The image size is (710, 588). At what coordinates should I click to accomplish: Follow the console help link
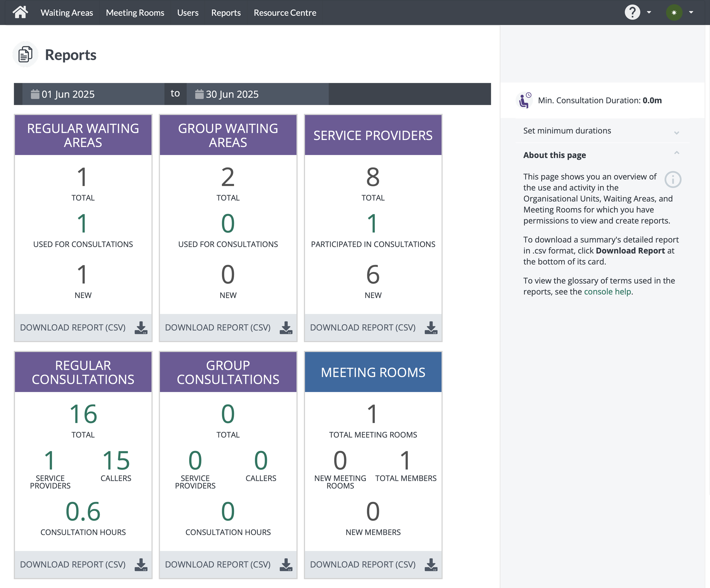coord(607,292)
